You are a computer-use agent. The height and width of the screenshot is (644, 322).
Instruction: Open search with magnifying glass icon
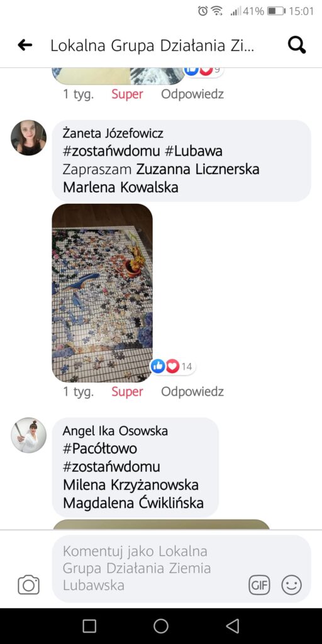pyautogui.click(x=297, y=45)
